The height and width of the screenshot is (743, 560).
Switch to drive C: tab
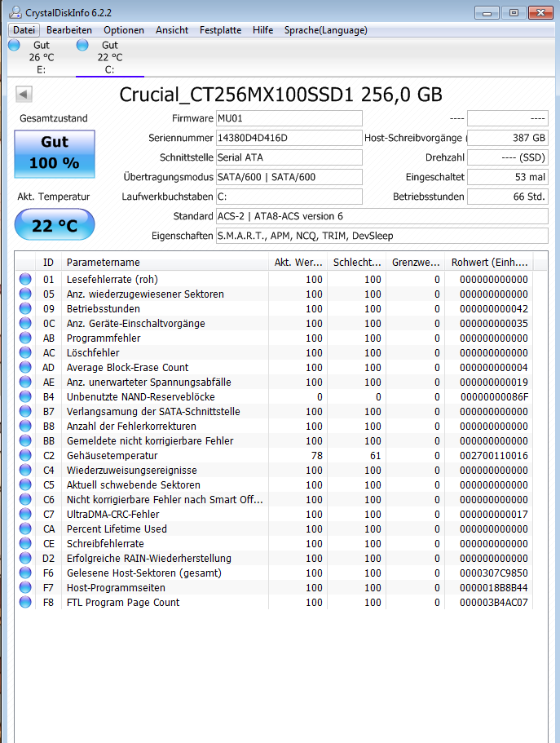coord(109,57)
